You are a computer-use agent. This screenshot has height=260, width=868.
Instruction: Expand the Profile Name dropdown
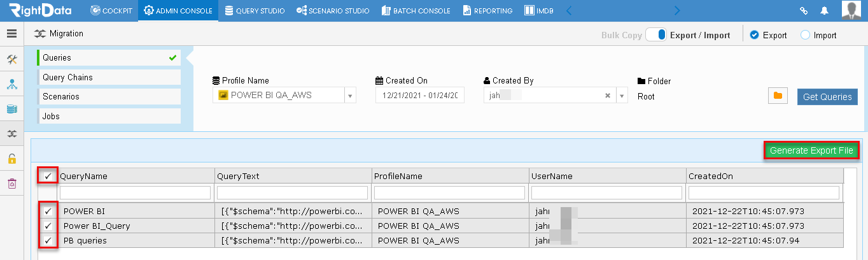(x=350, y=96)
